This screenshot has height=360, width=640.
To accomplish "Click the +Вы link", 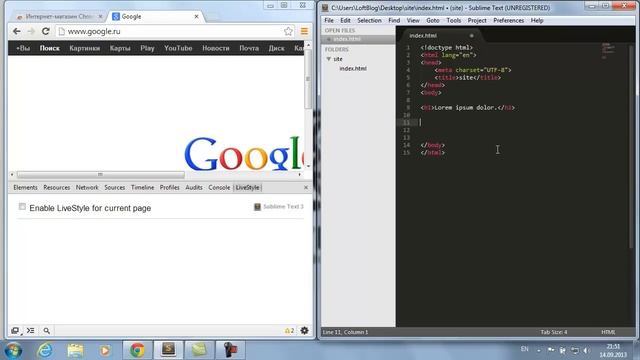I will coord(23,48).
